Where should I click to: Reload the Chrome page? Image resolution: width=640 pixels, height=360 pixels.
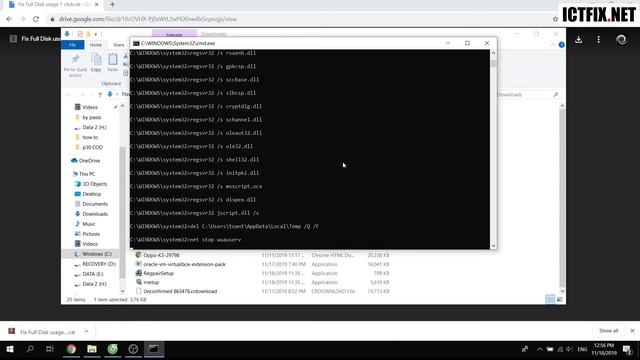(36, 19)
